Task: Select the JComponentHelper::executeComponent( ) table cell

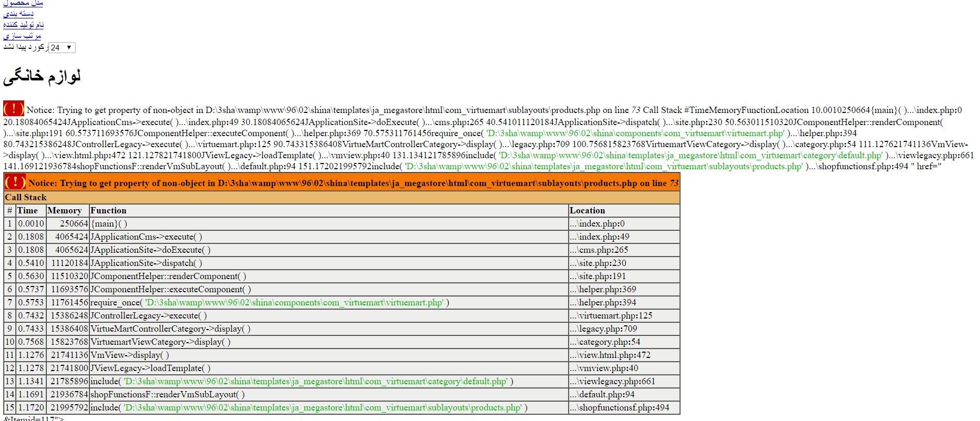Action: (x=329, y=289)
